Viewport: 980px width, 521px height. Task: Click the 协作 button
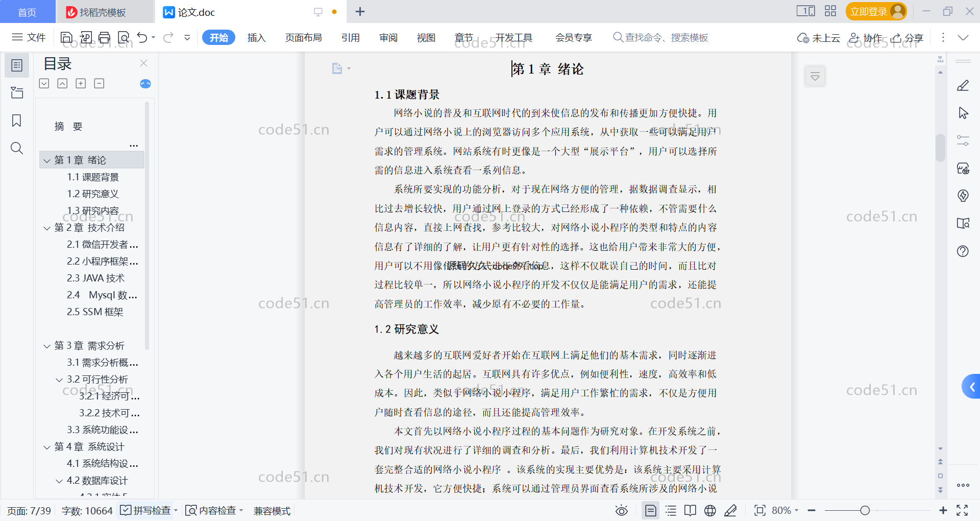[x=866, y=37]
